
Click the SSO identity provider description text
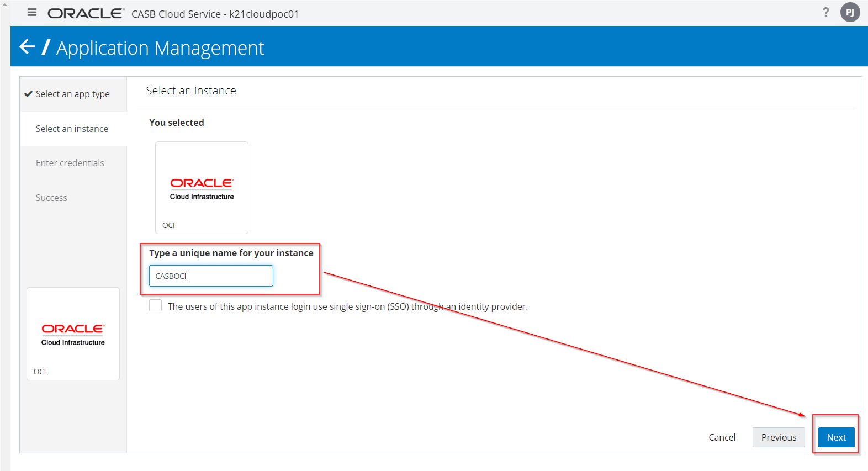click(x=348, y=306)
